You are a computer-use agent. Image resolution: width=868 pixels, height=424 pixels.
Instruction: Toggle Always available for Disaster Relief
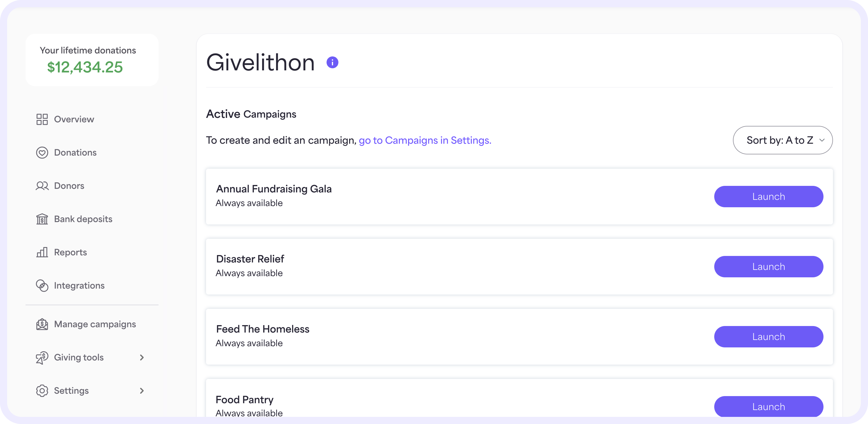[x=249, y=273]
